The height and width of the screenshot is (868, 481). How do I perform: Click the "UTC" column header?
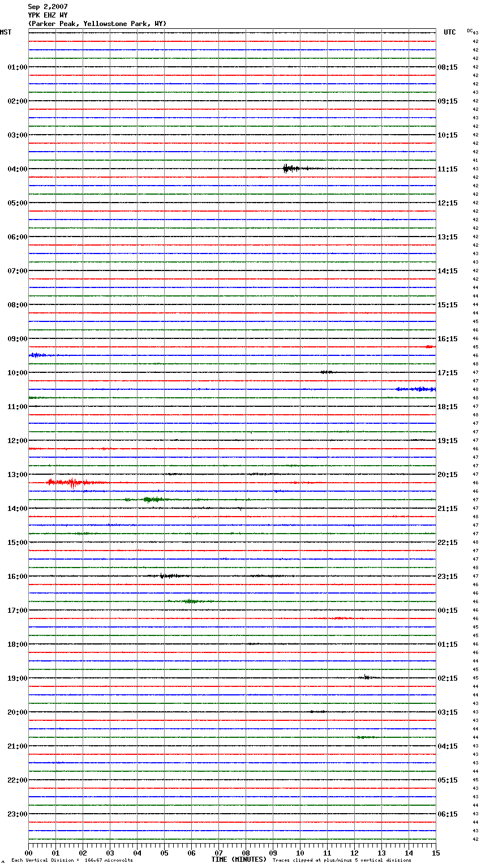click(450, 32)
